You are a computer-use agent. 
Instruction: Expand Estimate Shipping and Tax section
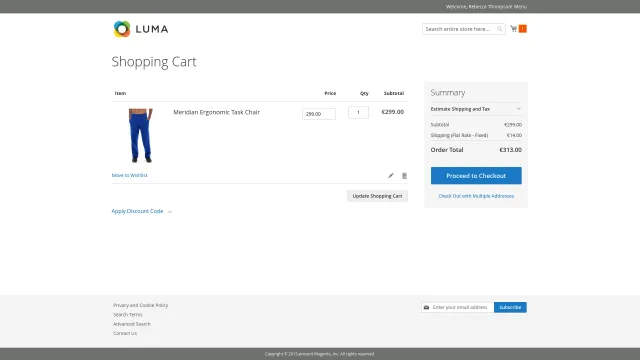[476, 109]
